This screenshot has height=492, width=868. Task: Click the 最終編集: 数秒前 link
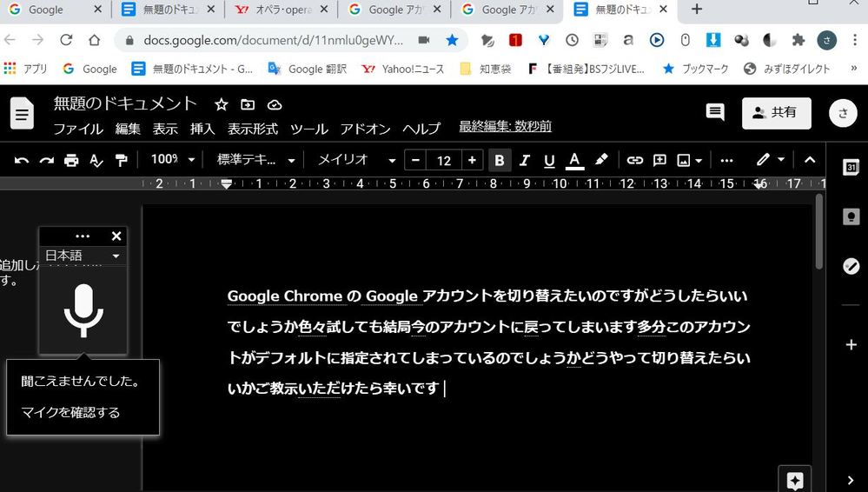(x=505, y=127)
